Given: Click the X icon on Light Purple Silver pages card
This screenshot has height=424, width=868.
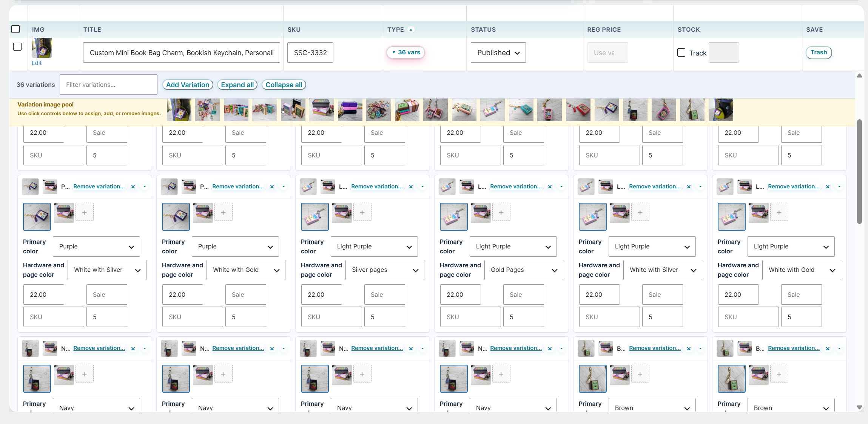Looking at the screenshot, I should 411,187.
